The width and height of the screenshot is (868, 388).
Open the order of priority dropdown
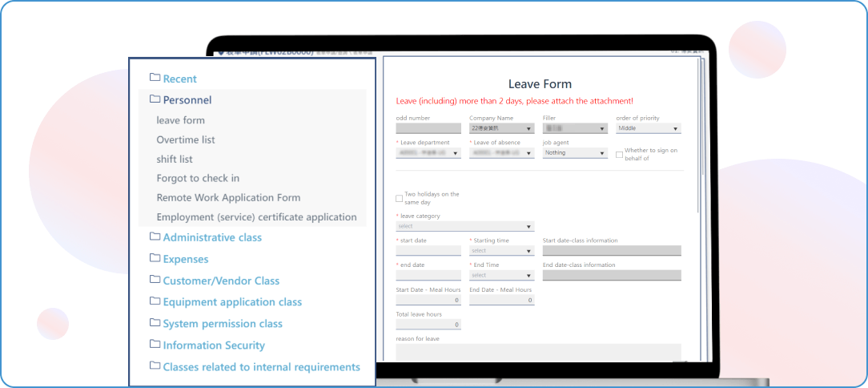(x=648, y=128)
